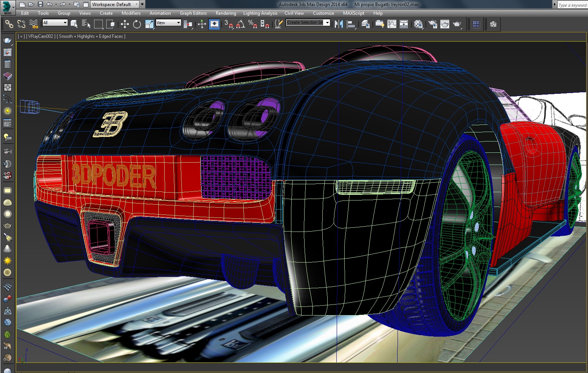Toggle Spinner Snap
This screenshot has width=588, height=373.
tap(265, 24)
